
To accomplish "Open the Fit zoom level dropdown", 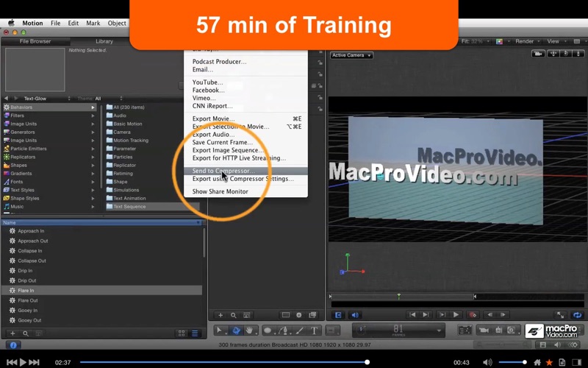I will point(476,41).
